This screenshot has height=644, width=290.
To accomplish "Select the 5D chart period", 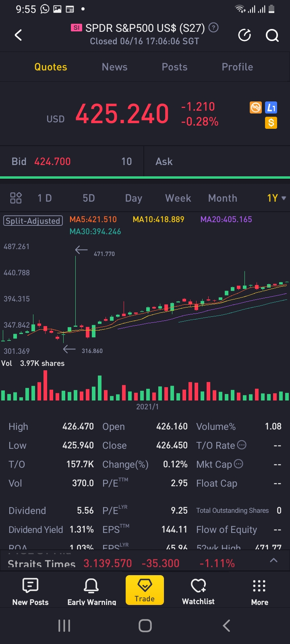I will pyautogui.click(x=89, y=198).
